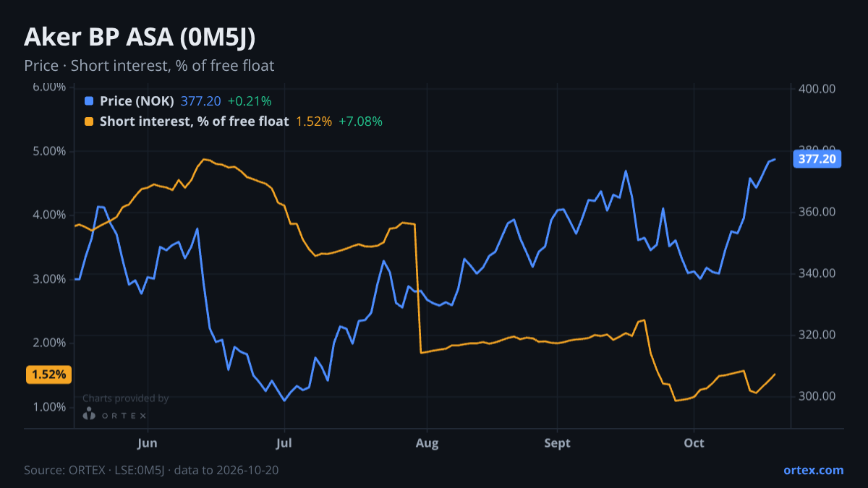Click the 4.00% left axis label
Screen dimensions: 868x488
click(50, 215)
